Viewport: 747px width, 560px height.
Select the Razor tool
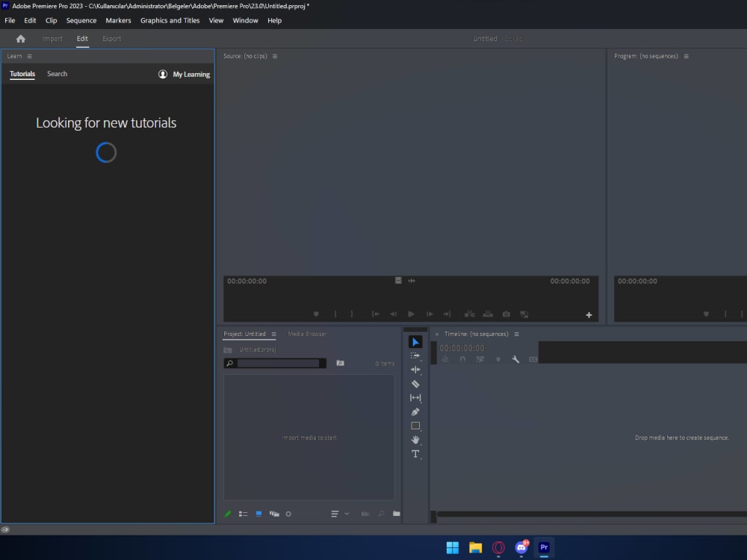pyautogui.click(x=415, y=384)
